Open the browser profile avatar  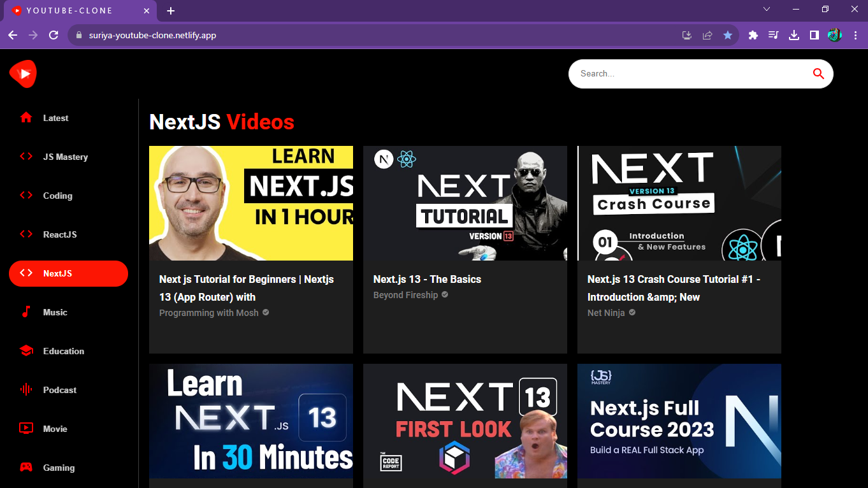click(835, 35)
